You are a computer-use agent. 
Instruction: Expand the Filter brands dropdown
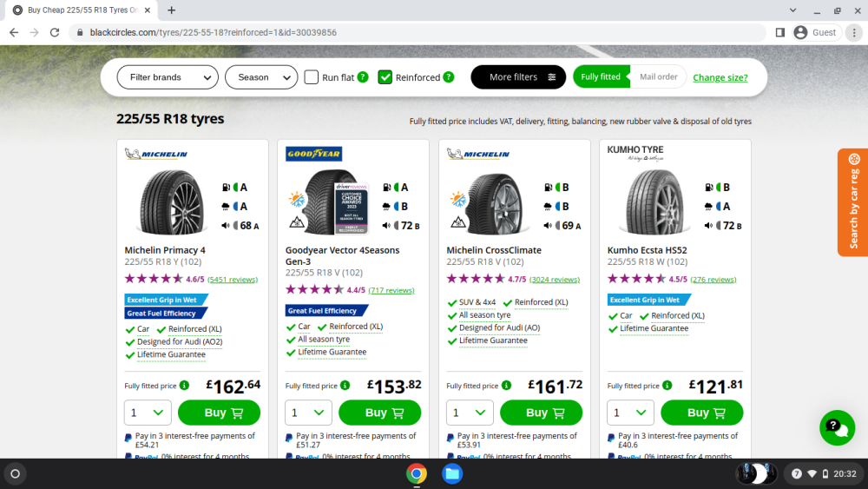(168, 77)
